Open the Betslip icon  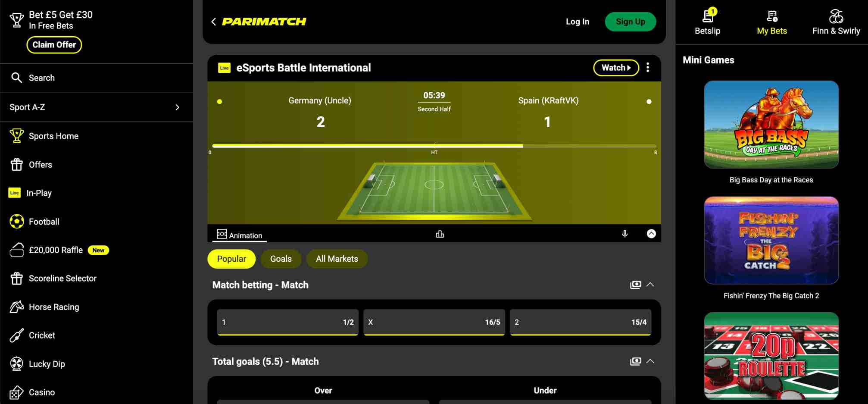point(707,16)
